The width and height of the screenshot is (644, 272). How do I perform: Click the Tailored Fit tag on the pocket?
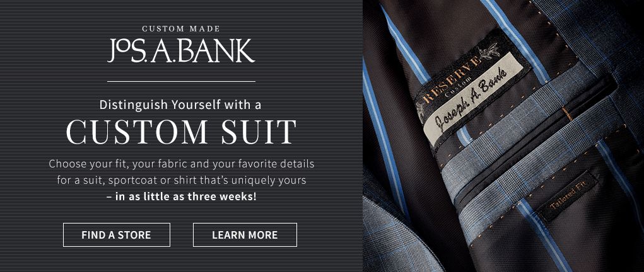[568, 196]
